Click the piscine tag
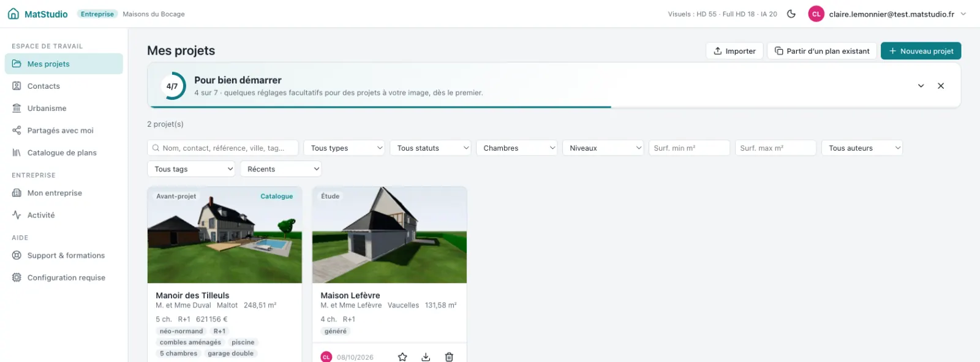 [x=243, y=342]
